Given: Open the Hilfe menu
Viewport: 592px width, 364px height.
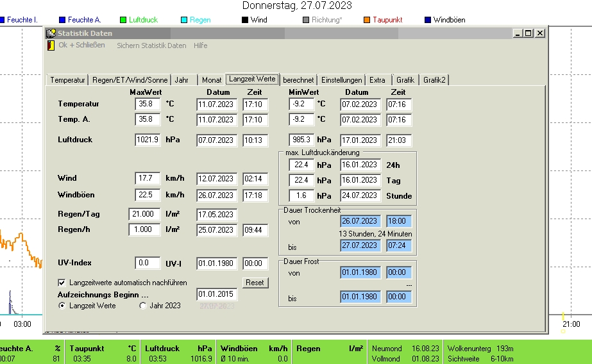Looking at the screenshot, I should [x=200, y=45].
